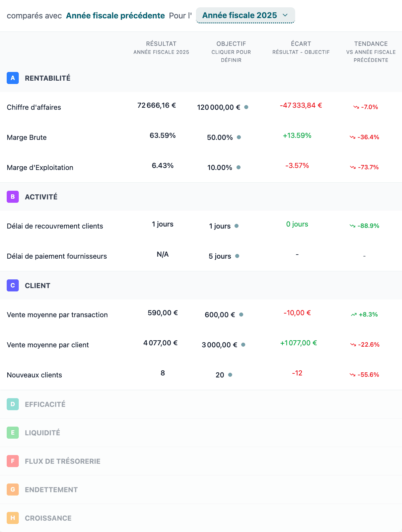Screen dimensions: 402x532
Task: Click the dot beside Vente moyenne par client objective
Action: coord(243,345)
